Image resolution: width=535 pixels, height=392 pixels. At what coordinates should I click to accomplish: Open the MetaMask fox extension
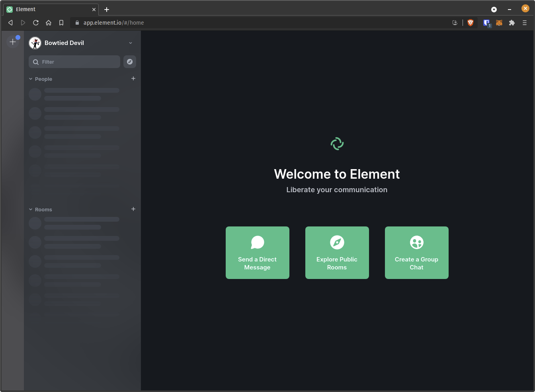[x=499, y=23]
